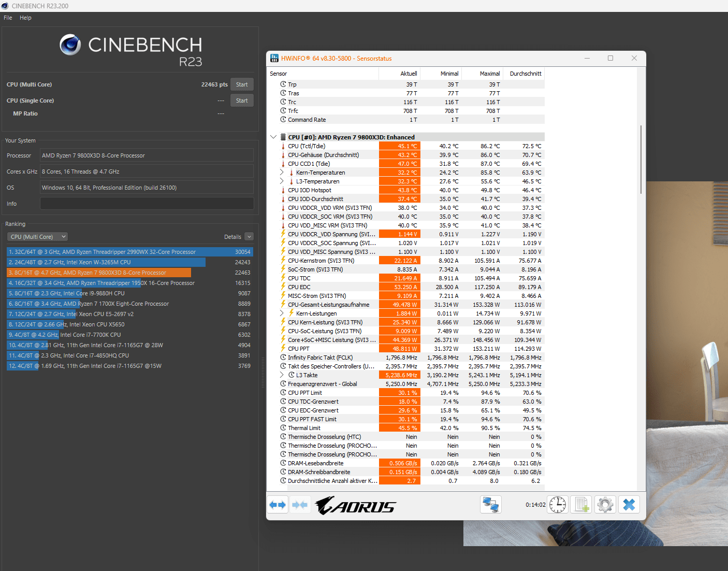Click the DRAM-Schreibbandbreite row label
The image size is (728, 571).
click(319, 472)
